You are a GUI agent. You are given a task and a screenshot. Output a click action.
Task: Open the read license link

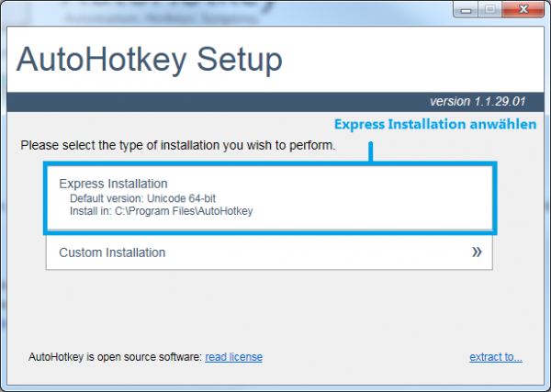click(233, 356)
